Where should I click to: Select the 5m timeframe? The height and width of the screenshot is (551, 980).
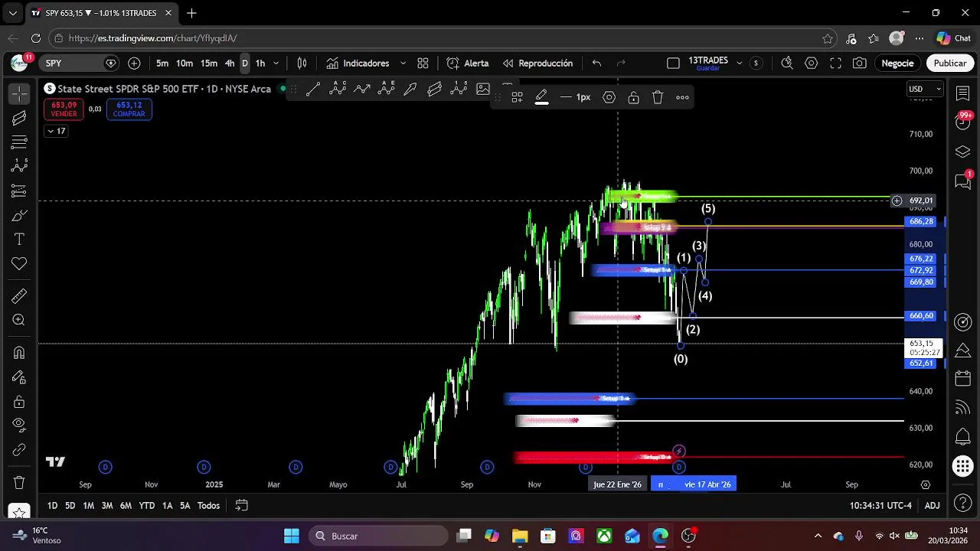(x=162, y=64)
